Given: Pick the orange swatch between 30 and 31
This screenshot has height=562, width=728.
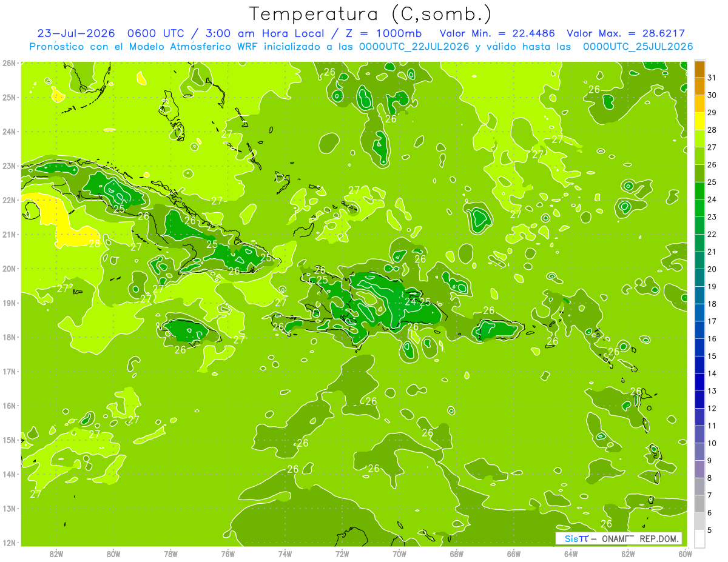Looking at the screenshot, I should click(x=699, y=87).
